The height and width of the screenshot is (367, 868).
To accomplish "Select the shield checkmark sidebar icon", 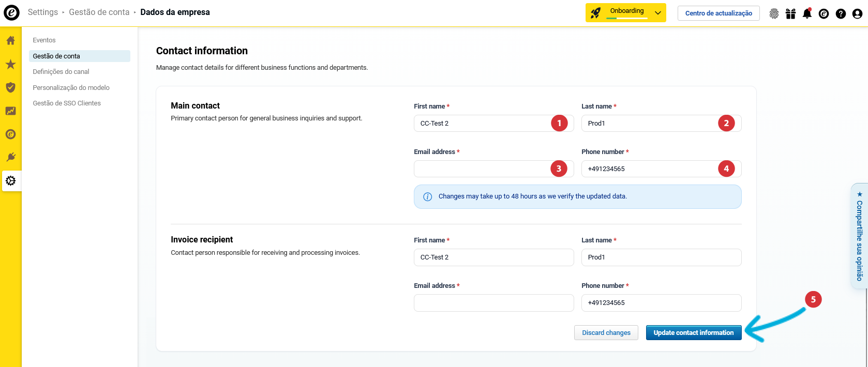I will [x=10, y=87].
